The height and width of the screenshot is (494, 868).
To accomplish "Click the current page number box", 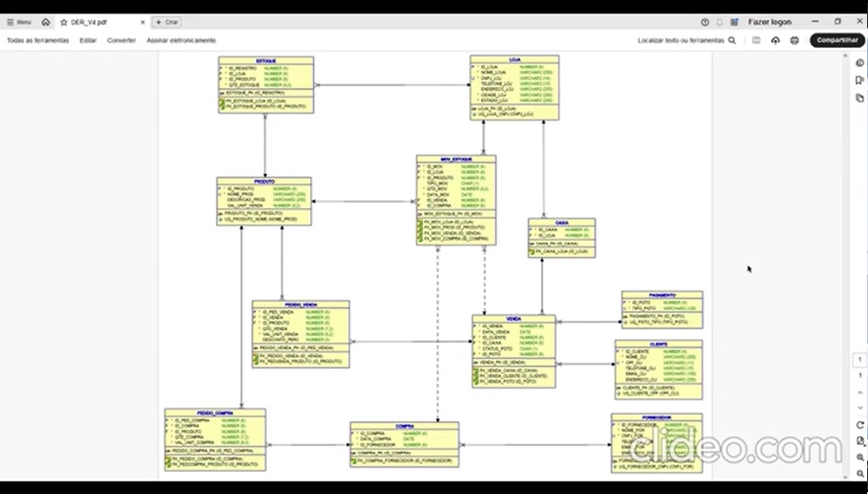I will click(860, 361).
